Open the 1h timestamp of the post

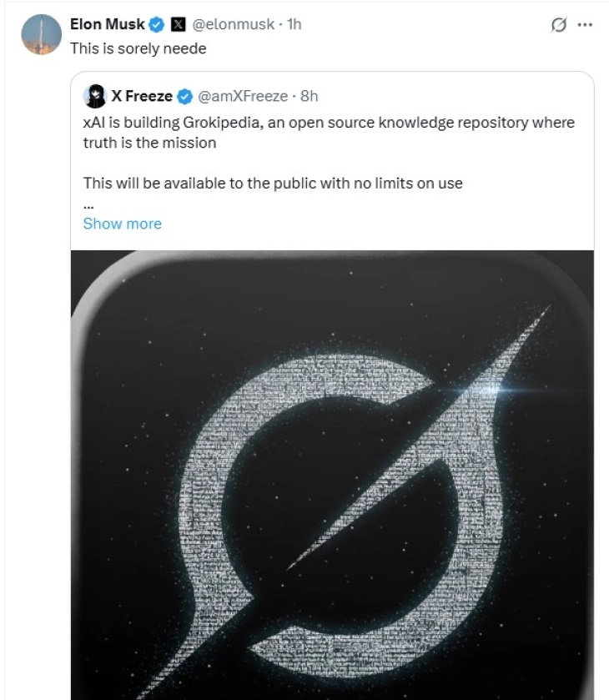tap(294, 25)
